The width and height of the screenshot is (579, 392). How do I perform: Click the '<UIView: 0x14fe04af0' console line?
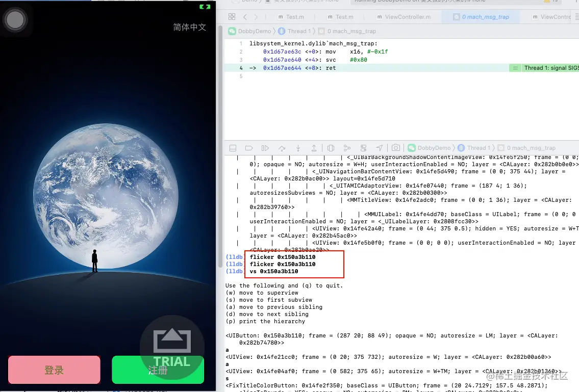click(x=393, y=371)
